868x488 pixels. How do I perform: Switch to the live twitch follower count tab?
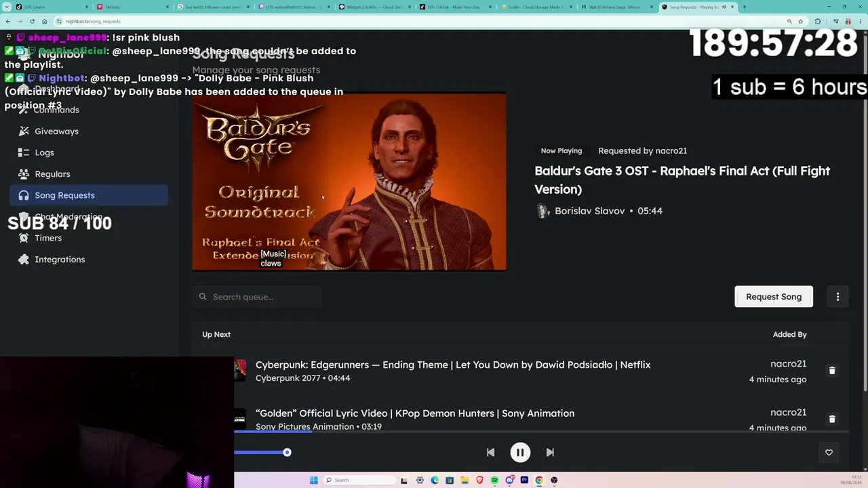tap(212, 7)
